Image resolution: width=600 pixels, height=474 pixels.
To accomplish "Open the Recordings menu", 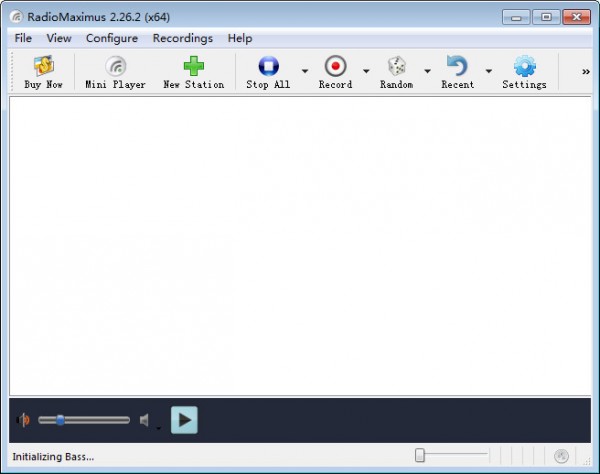I will pos(183,38).
